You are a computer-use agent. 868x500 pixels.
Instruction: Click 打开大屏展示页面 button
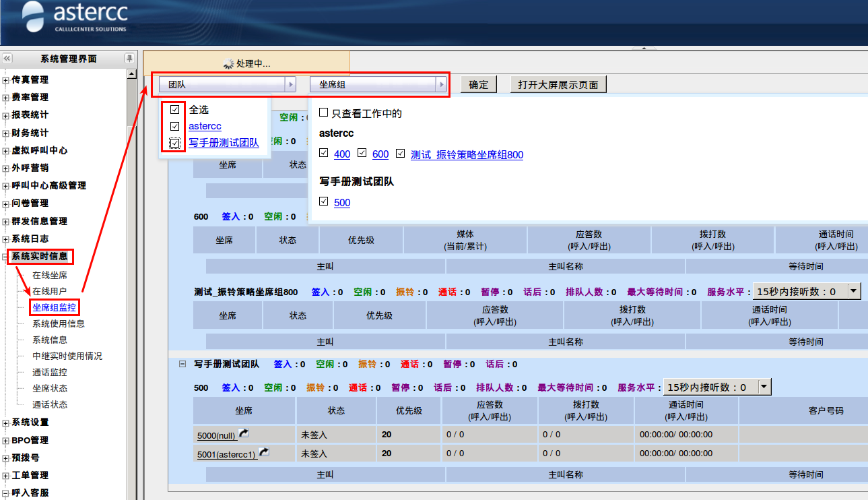558,84
